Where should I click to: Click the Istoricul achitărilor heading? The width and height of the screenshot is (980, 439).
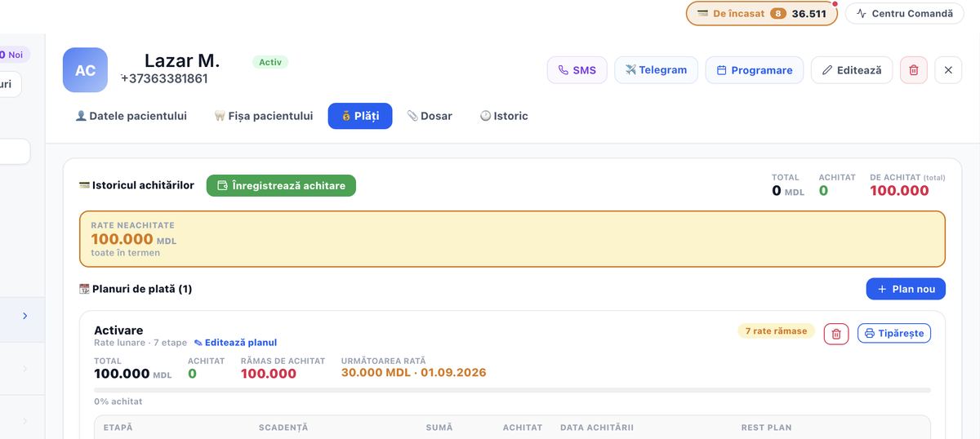tap(143, 185)
